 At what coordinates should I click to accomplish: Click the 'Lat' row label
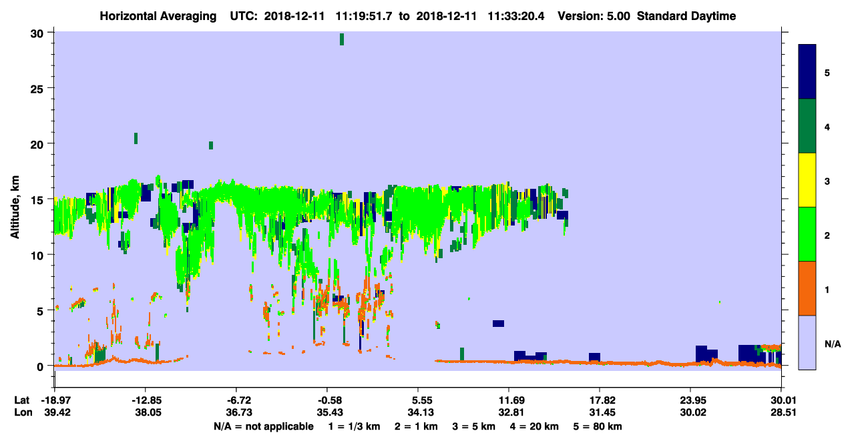pos(22,400)
